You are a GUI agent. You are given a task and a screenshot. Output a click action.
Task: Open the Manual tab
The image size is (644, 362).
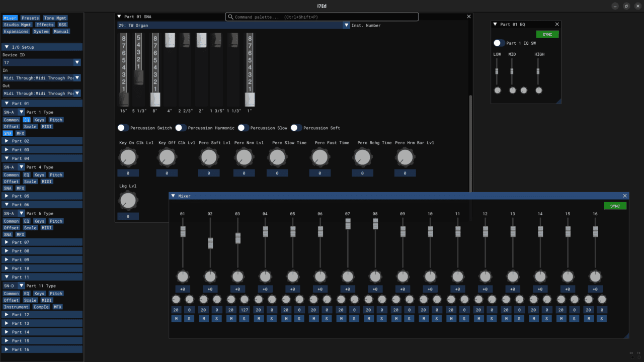tap(61, 31)
